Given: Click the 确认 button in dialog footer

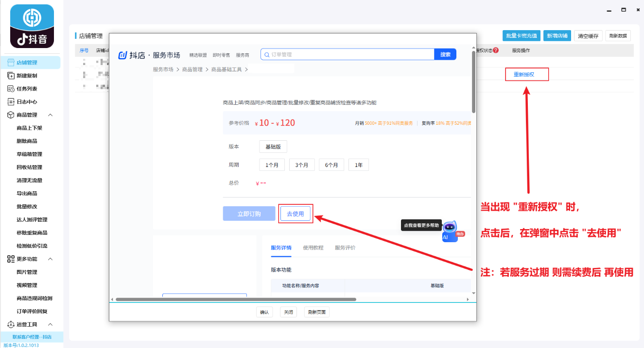Looking at the screenshot, I should click(x=264, y=312).
